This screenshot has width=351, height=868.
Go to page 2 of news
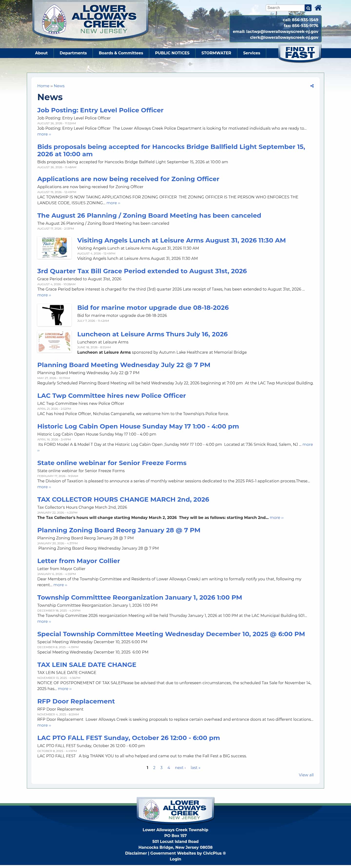pyautogui.click(x=154, y=768)
